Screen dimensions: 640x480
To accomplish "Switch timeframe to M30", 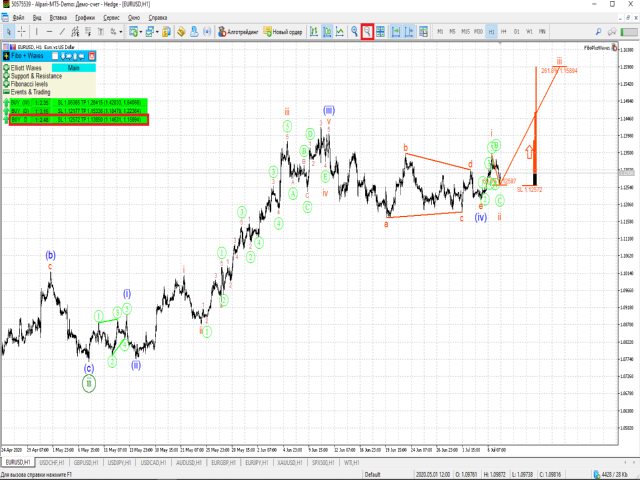I will tap(478, 31).
